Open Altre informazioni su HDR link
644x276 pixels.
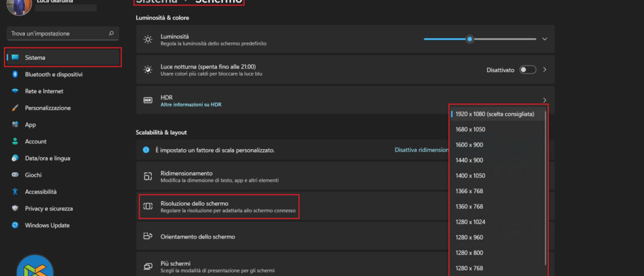[x=191, y=104]
